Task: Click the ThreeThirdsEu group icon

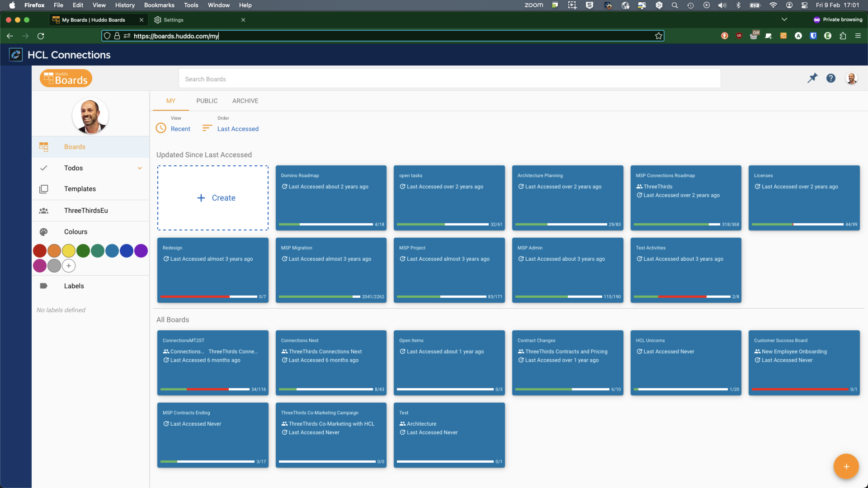Action: point(44,211)
